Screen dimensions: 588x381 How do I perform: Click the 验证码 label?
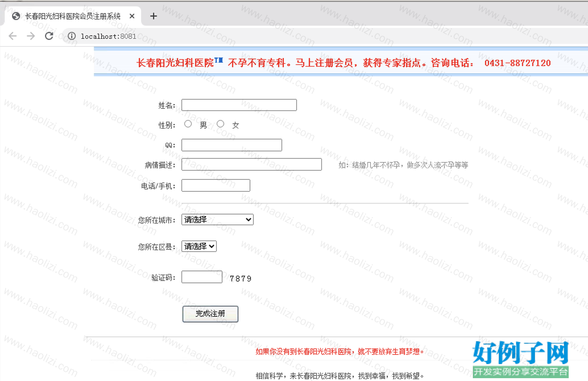coord(163,278)
